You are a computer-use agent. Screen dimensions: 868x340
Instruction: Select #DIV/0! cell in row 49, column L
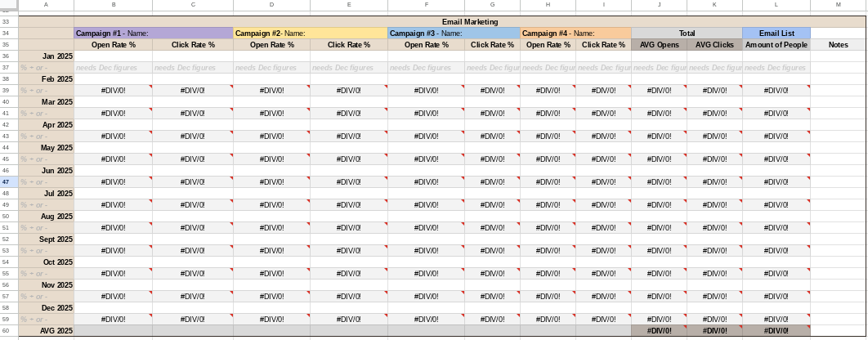click(776, 205)
